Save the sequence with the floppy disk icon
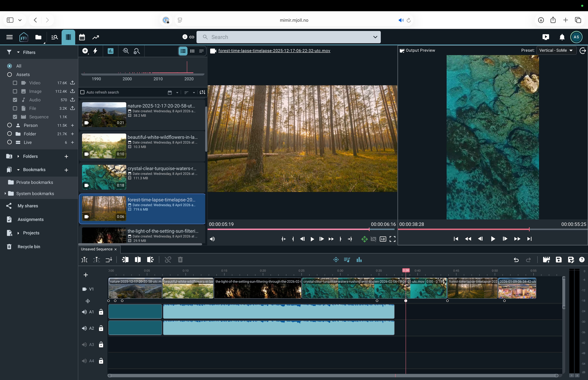This screenshot has width=588, height=380. (558, 260)
